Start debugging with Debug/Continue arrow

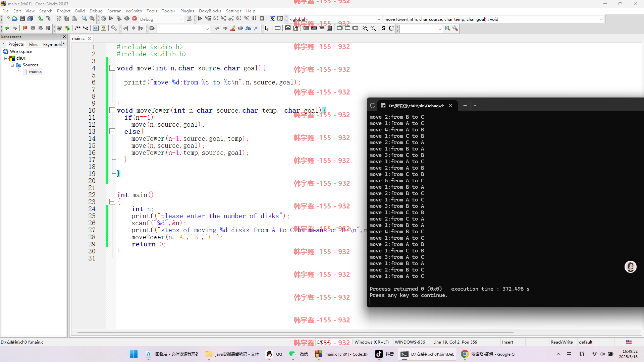pyautogui.click(x=200, y=19)
